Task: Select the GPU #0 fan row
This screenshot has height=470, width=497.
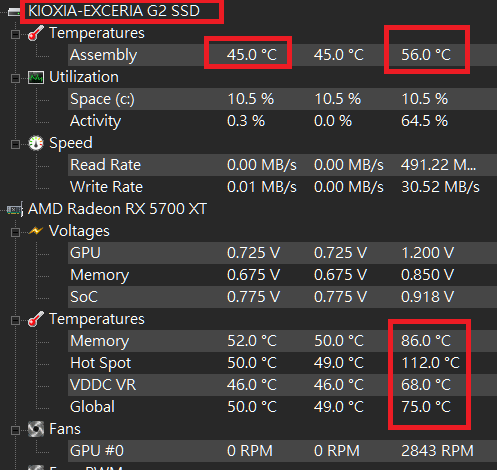Action: pyautogui.click(x=282, y=451)
